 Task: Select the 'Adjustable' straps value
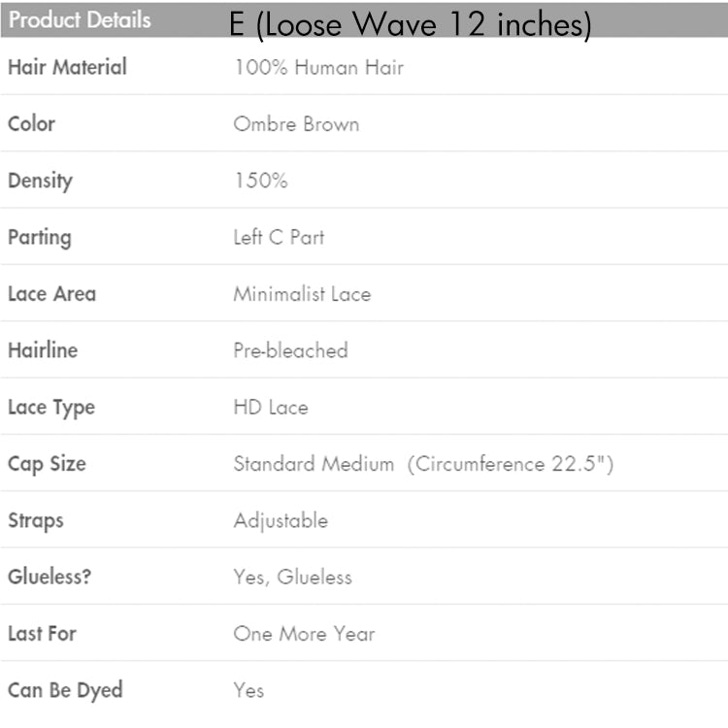[281, 520]
